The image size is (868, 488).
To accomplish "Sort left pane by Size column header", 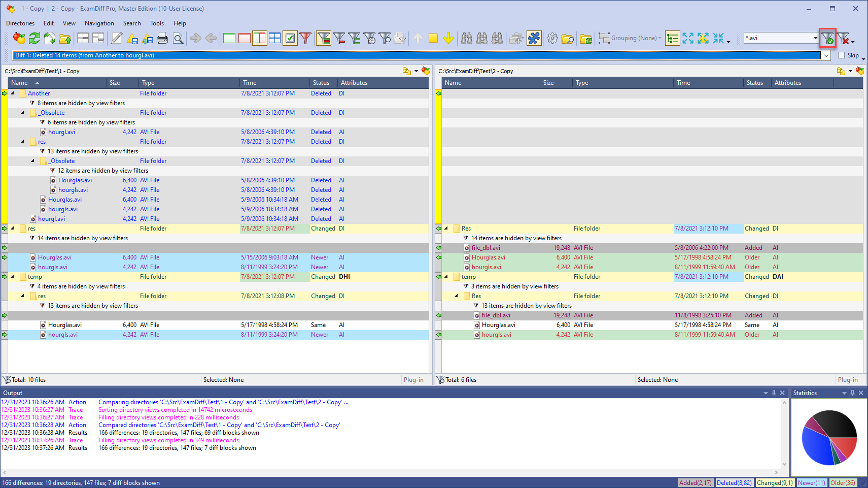I will click(123, 83).
